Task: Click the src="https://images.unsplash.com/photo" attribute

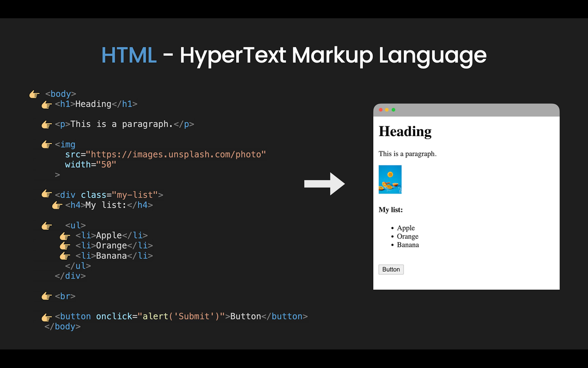Action: click(166, 155)
